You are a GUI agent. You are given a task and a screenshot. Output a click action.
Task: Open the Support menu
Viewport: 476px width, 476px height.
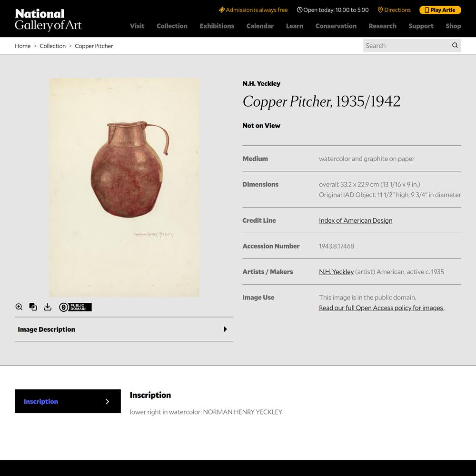point(421,26)
